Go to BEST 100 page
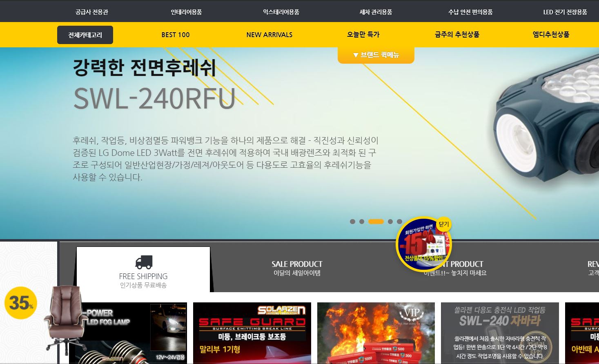This screenshot has width=599, height=364. (x=176, y=35)
